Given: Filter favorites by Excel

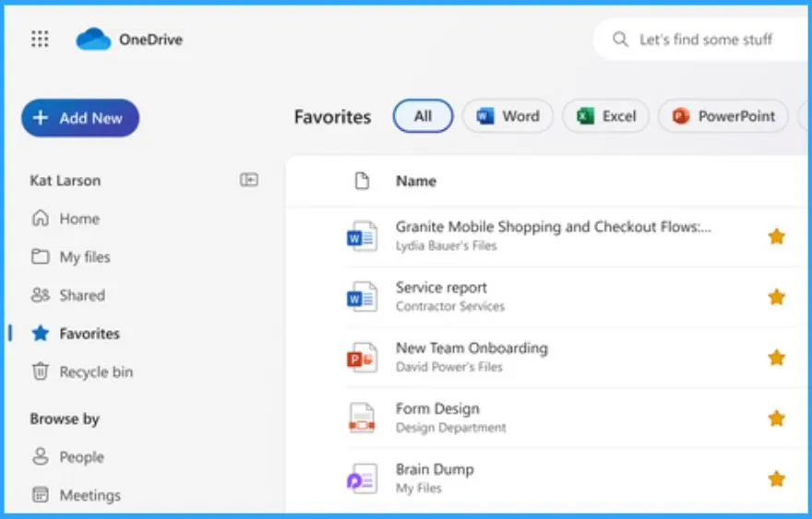Looking at the screenshot, I should tap(605, 116).
